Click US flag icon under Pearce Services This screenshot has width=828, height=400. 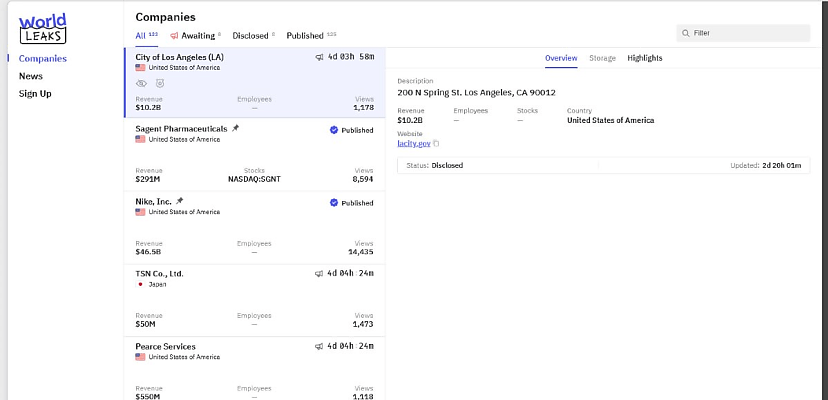coord(140,357)
